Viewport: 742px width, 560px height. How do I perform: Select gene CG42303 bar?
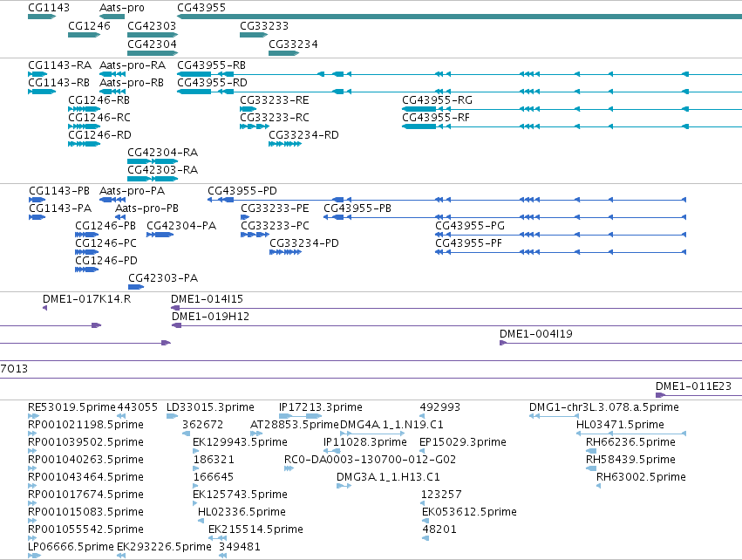coord(153,35)
